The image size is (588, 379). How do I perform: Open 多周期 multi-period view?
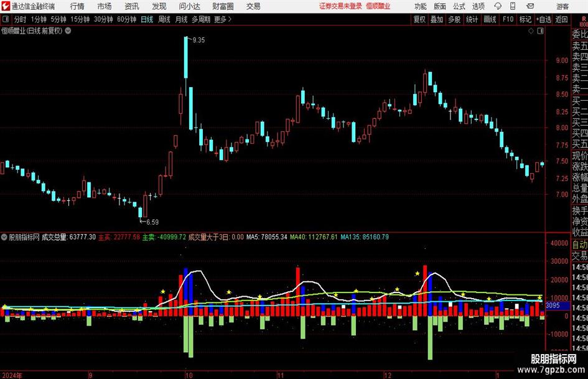tap(201, 19)
